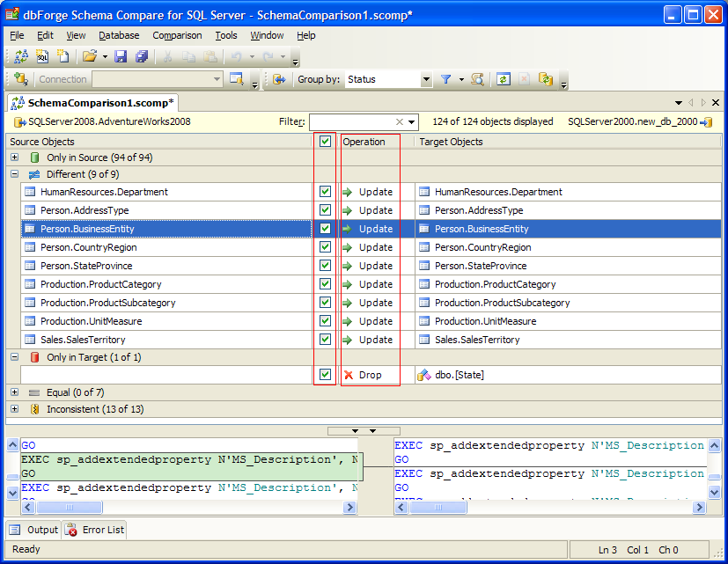Open the Database menu
This screenshot has width=728, height=564.
[x=119, y=35]
